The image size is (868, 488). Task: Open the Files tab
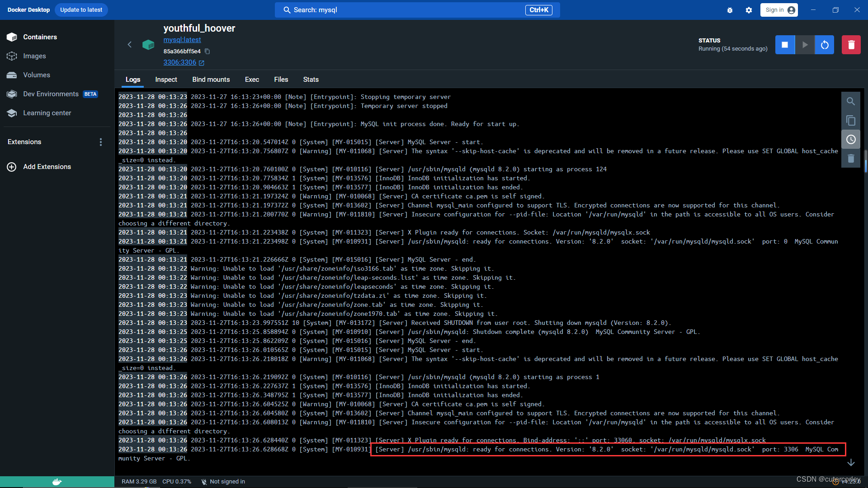(281, 80)
